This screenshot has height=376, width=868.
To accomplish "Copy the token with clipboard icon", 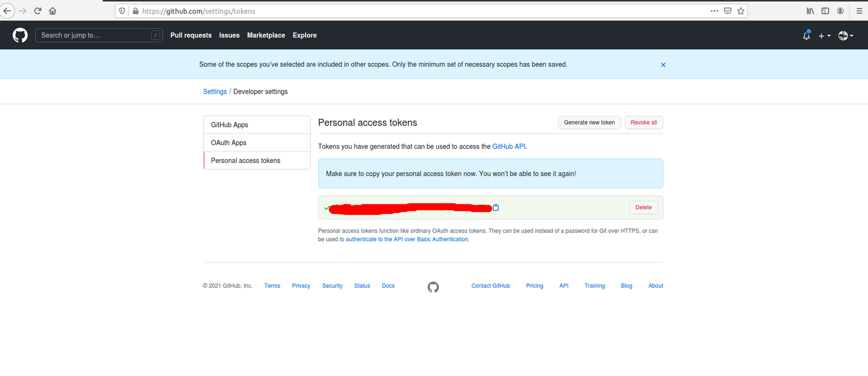I will point(496,208).
